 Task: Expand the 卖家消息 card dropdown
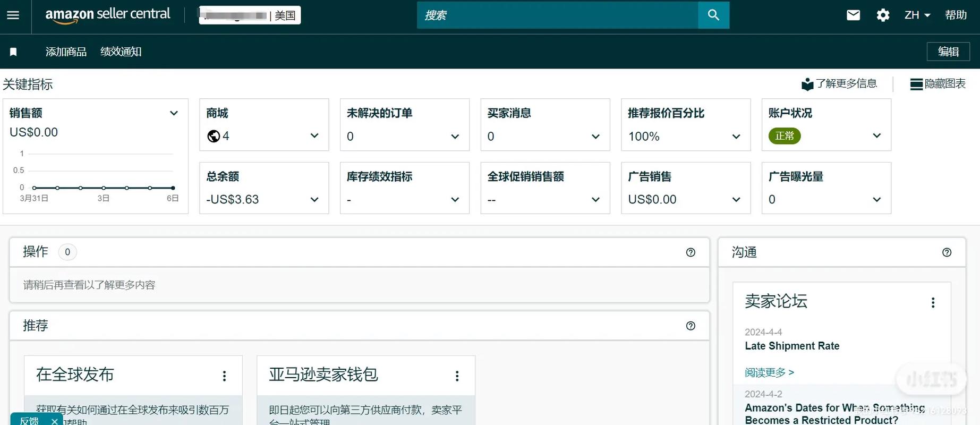(x=595, y=137)
